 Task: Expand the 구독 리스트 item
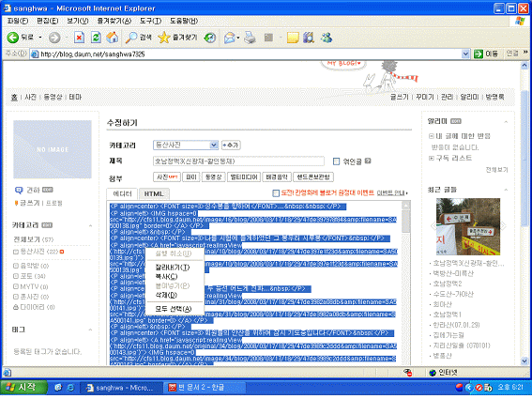point(432,159)
